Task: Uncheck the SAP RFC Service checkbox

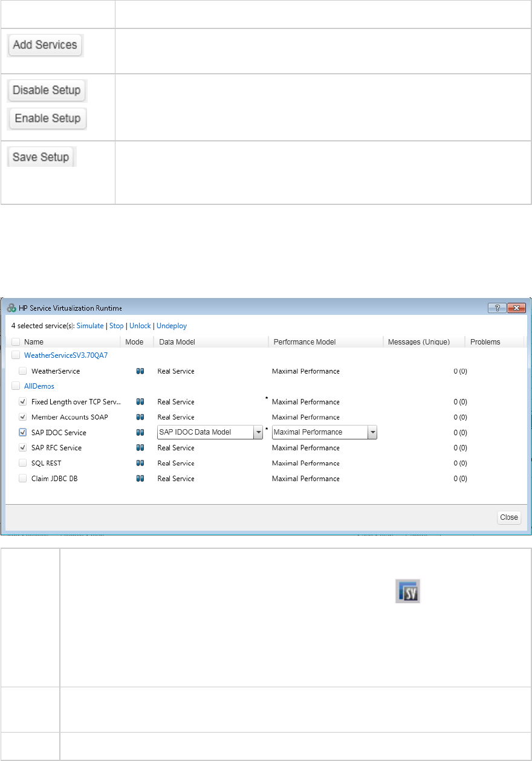Action: 23,447
